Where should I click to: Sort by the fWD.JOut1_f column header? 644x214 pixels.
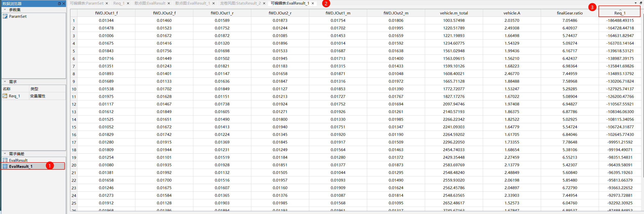click(106, 13)
